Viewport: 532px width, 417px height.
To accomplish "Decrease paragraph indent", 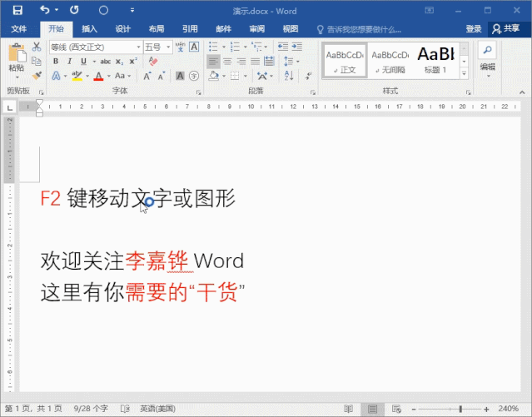I will (x=283, y=47).
